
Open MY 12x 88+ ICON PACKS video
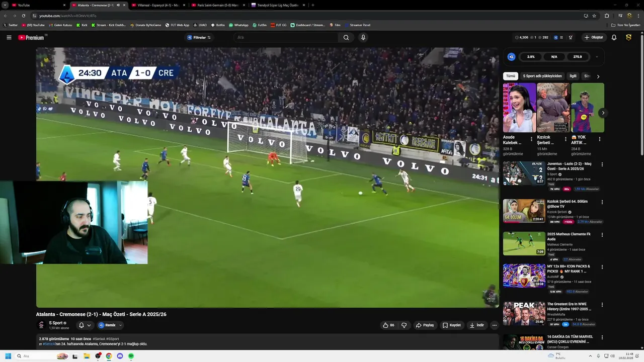point(524,276)
